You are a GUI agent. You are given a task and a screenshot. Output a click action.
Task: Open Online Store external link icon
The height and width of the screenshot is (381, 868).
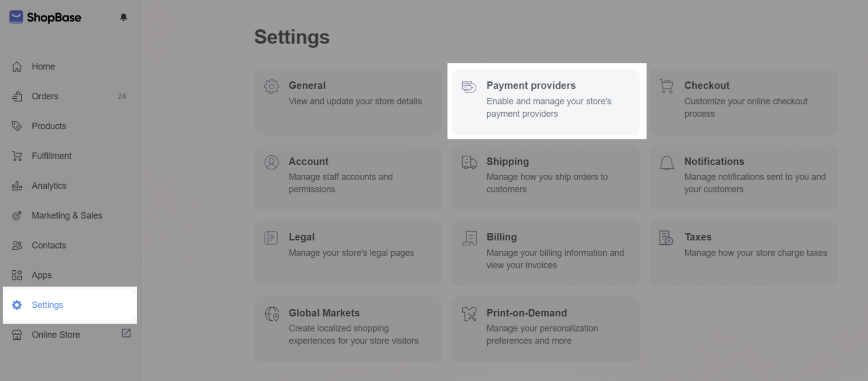point(126,333)
